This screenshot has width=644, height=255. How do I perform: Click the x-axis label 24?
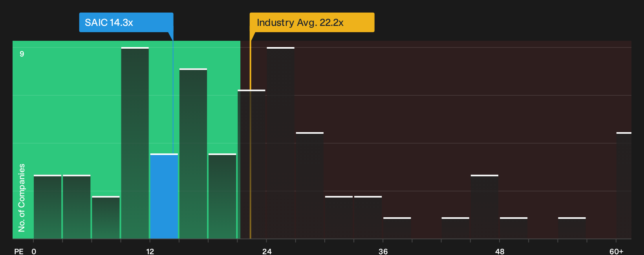(x=267, y=251)
